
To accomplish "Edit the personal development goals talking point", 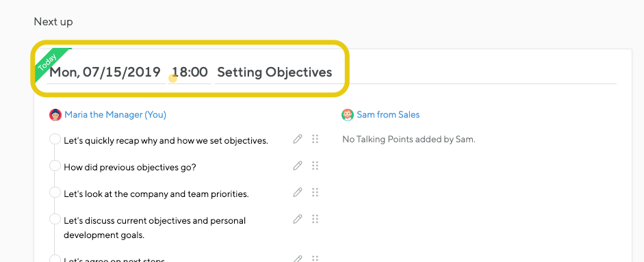I will [x=297, y=220].
